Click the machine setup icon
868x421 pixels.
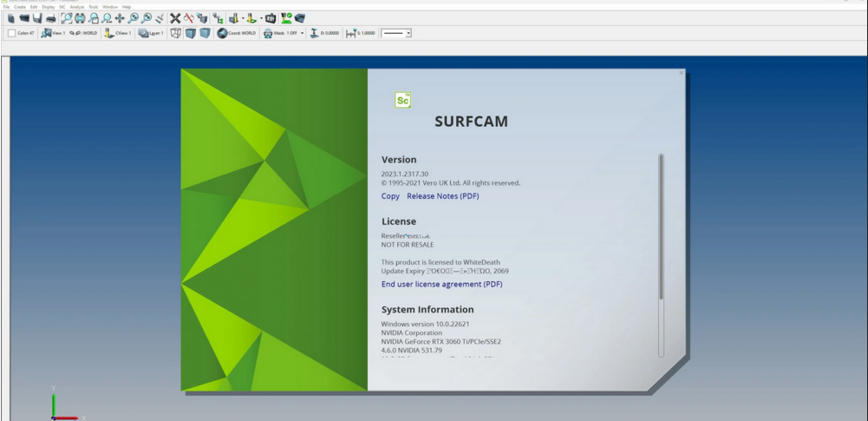271,18
